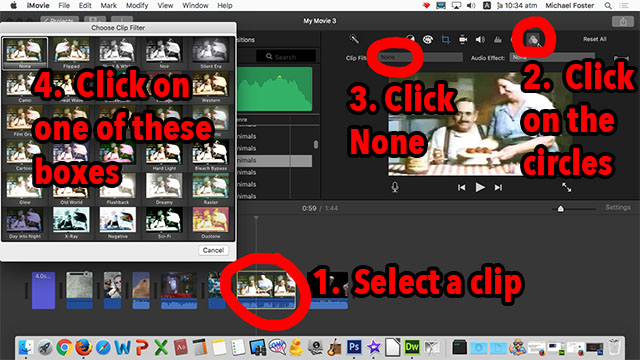Adjust the timeline zoom slider

coord(561,209)
